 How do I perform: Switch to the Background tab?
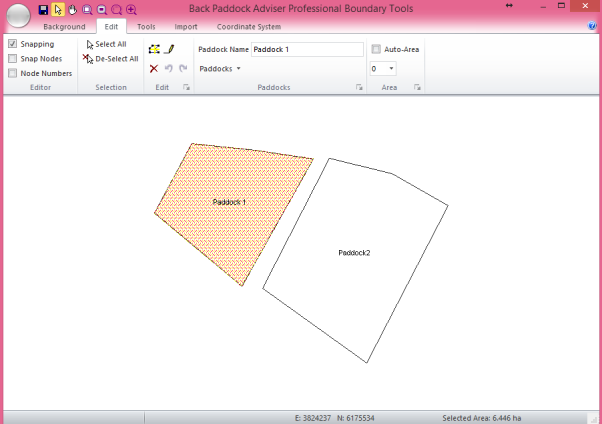point(63,26)
